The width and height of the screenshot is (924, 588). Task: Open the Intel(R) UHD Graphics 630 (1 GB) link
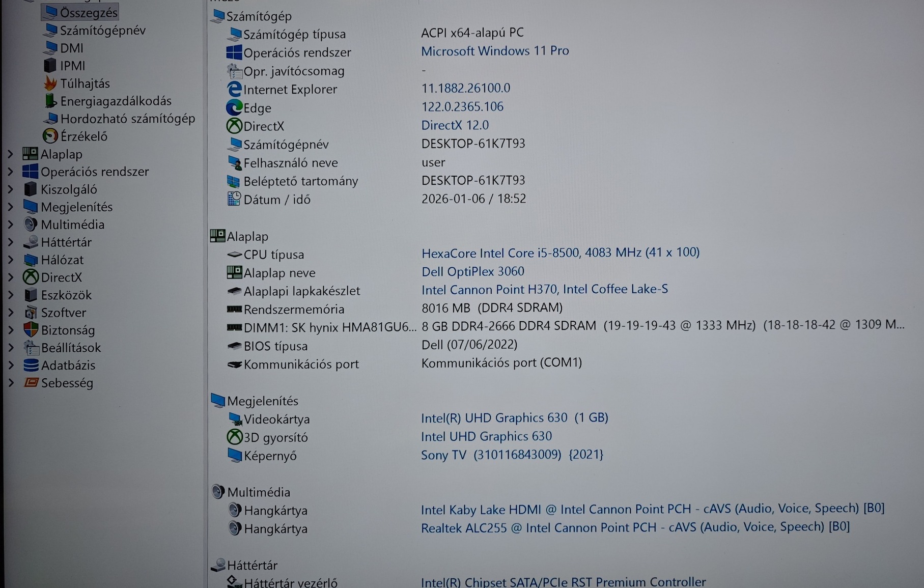[515, 418]
